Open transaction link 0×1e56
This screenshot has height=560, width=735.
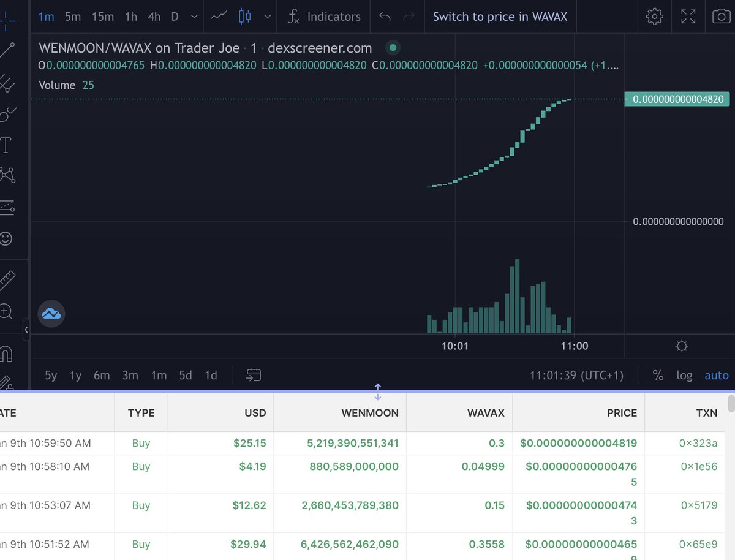(x=699, y=466)
